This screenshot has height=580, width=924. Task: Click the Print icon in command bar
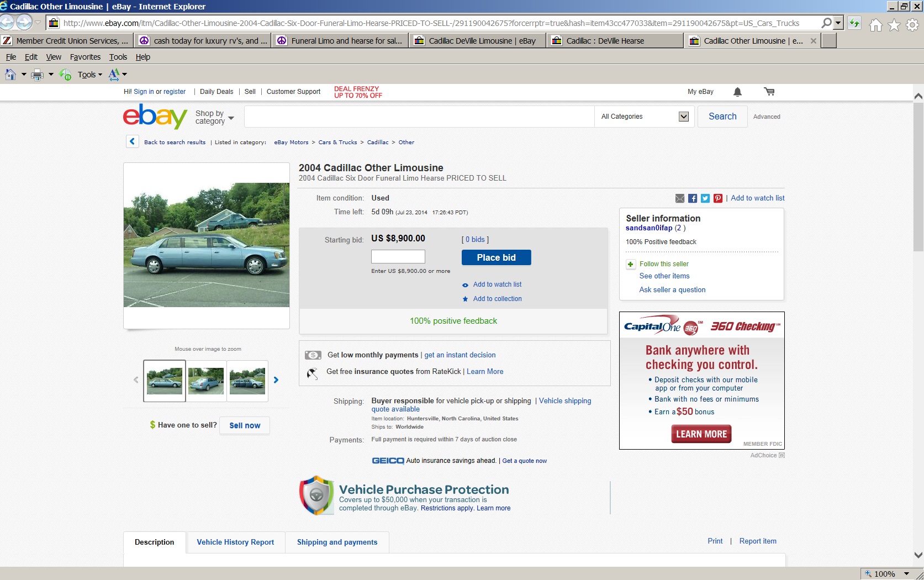click(x=37, y=75)
